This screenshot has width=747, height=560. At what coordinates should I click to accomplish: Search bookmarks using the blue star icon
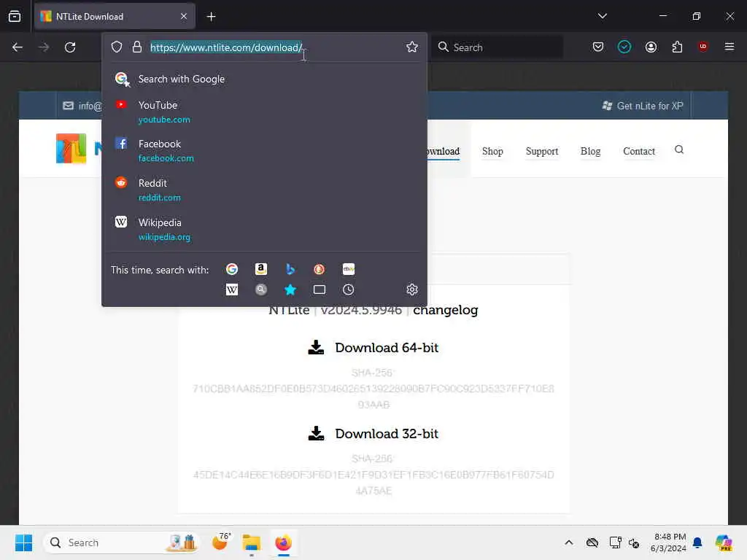tap(290, 289)
